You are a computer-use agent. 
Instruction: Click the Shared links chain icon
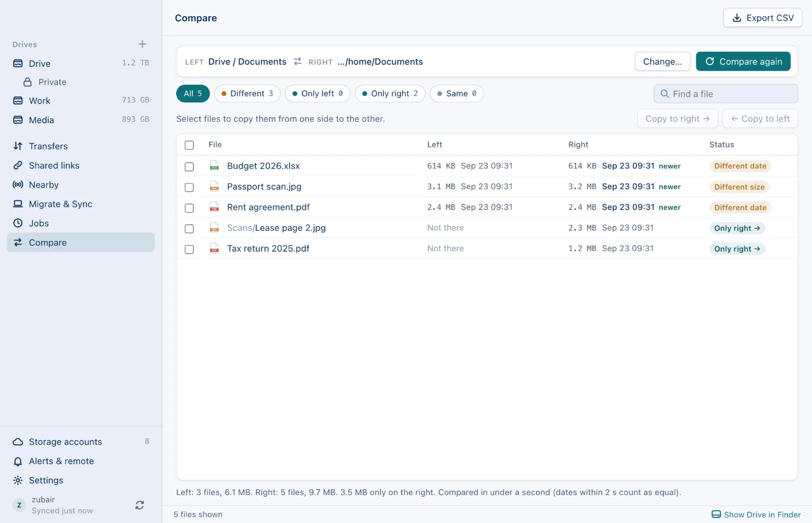tap(18, 165)
